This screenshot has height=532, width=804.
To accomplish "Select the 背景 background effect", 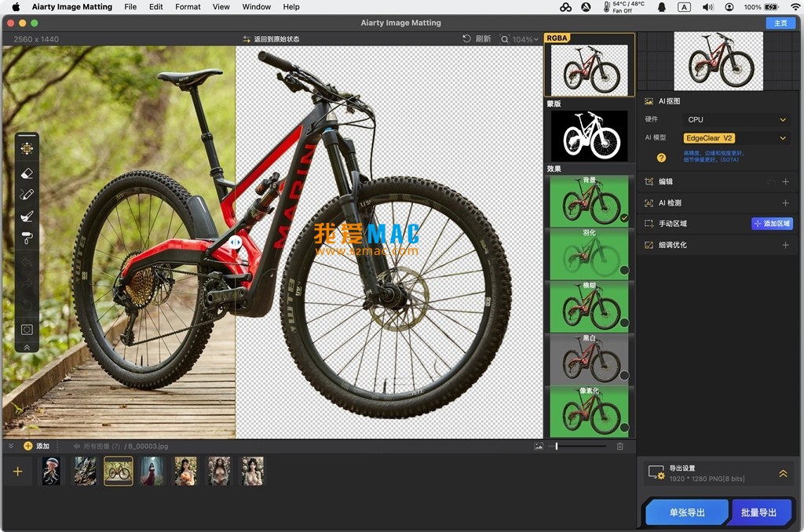I will (x=589, y=202).
